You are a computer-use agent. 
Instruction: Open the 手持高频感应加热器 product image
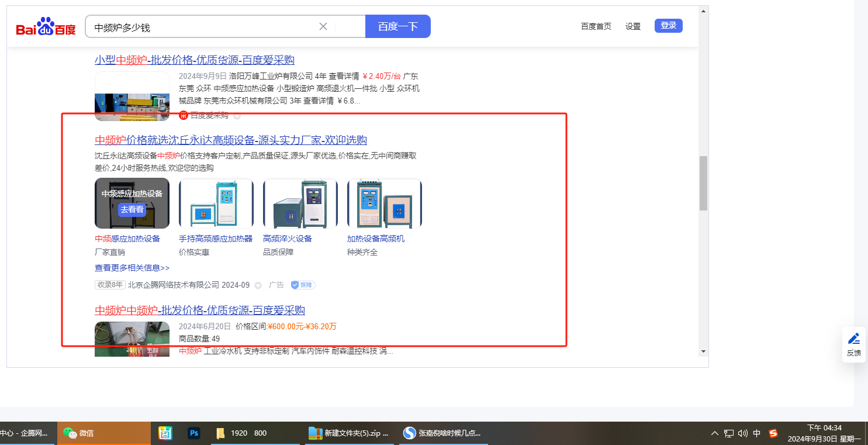click(216, 203)
